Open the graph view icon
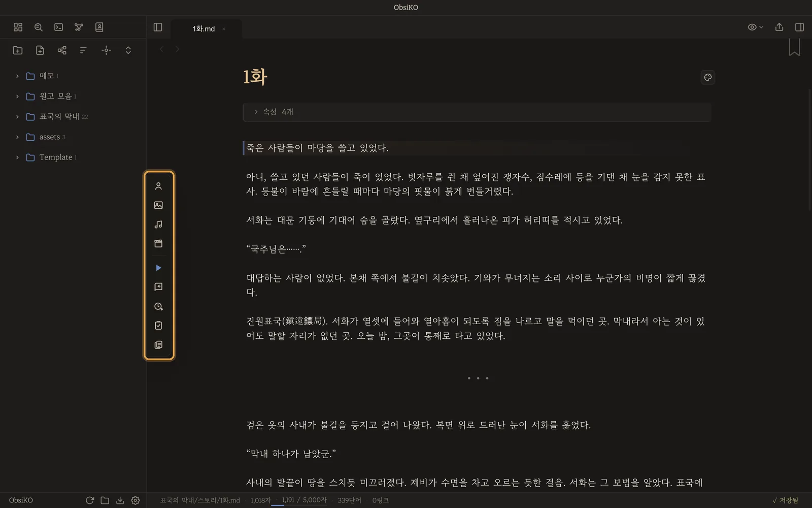The image size is (812, 508). pyautogui.click(x=79, y=27)
